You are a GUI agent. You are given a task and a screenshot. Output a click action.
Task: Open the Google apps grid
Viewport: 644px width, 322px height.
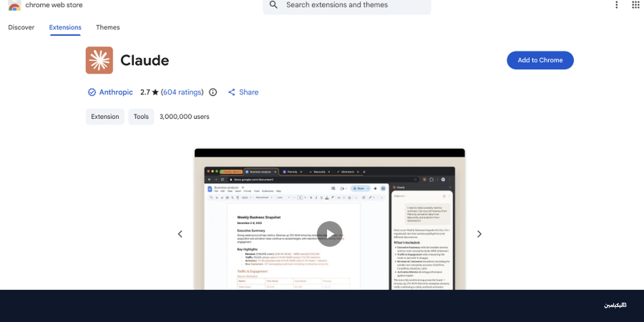(x=635, y=5)
